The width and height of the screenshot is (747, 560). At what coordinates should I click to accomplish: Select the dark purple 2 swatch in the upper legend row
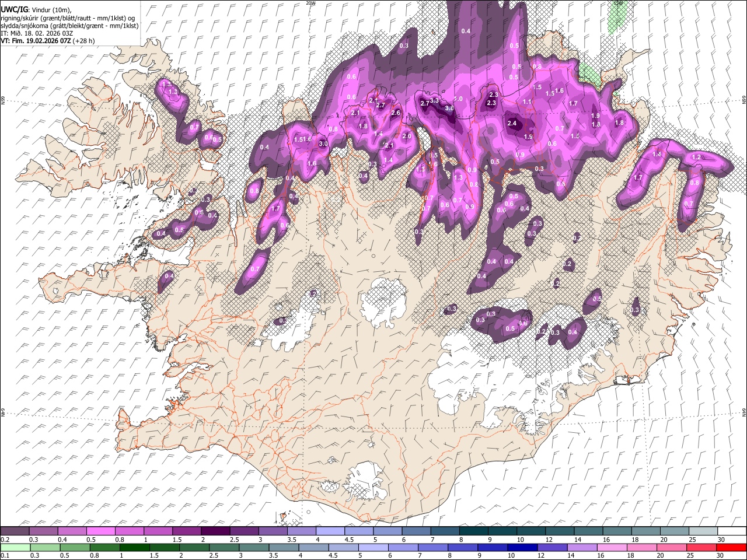215,531
